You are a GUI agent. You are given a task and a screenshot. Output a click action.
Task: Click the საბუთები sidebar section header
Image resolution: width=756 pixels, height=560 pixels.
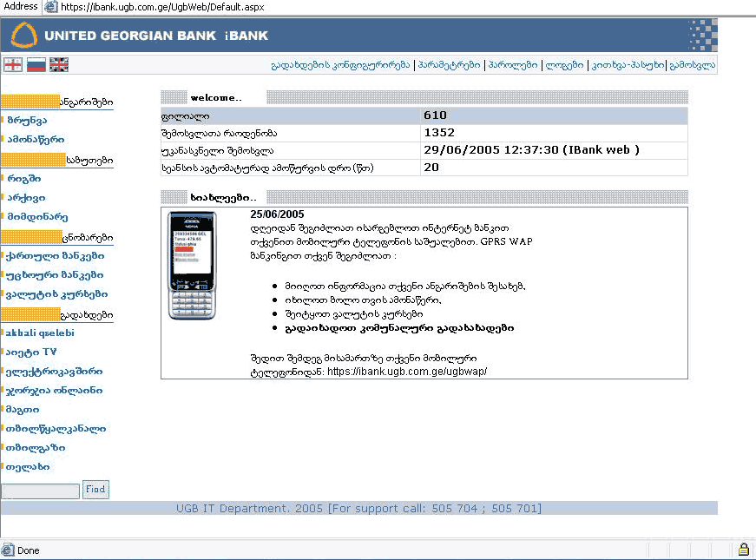tap(57, 160)
